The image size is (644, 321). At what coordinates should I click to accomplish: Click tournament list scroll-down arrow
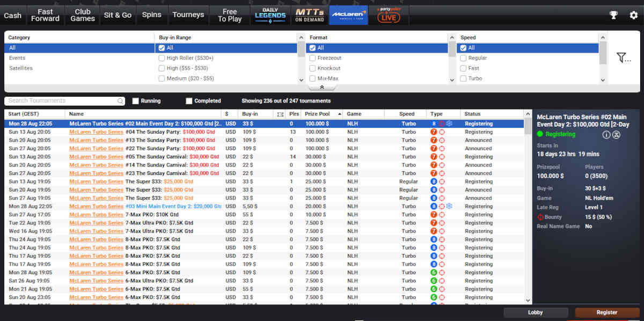[528, 301]
